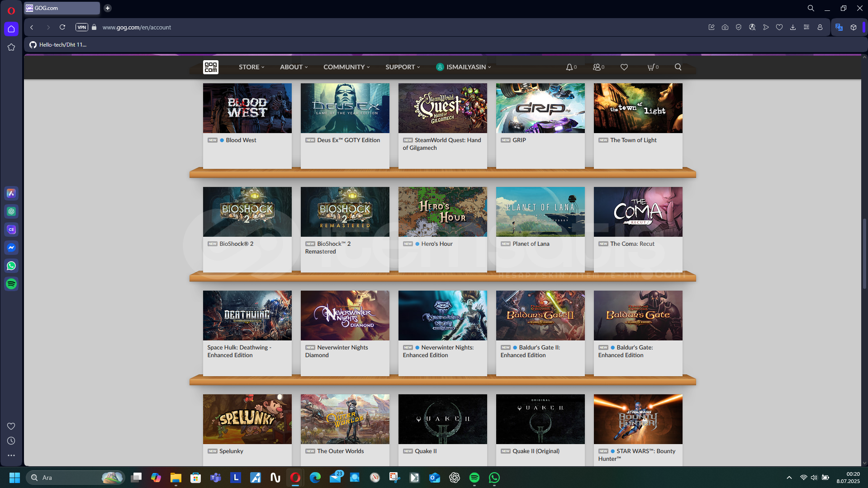Screen dimensions: 868x488
Task: Open The Coma: Recut title
Action: [x=632, y=244]
